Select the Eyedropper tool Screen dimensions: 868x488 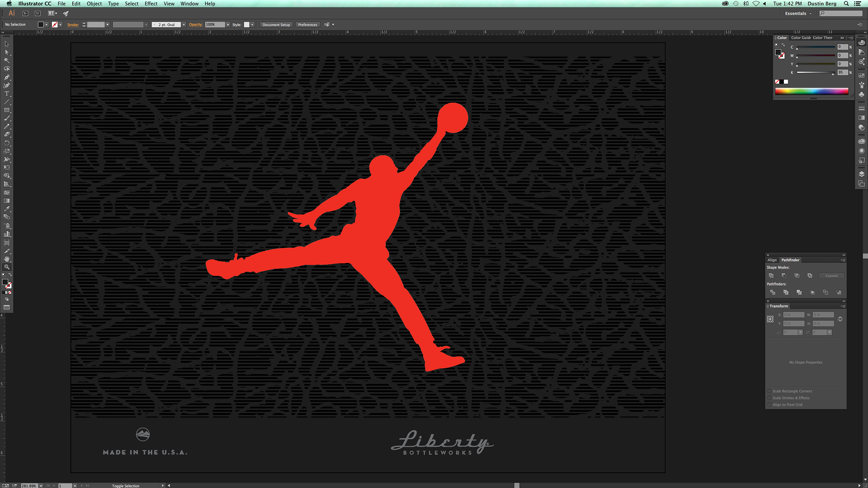tap(7, 209)
